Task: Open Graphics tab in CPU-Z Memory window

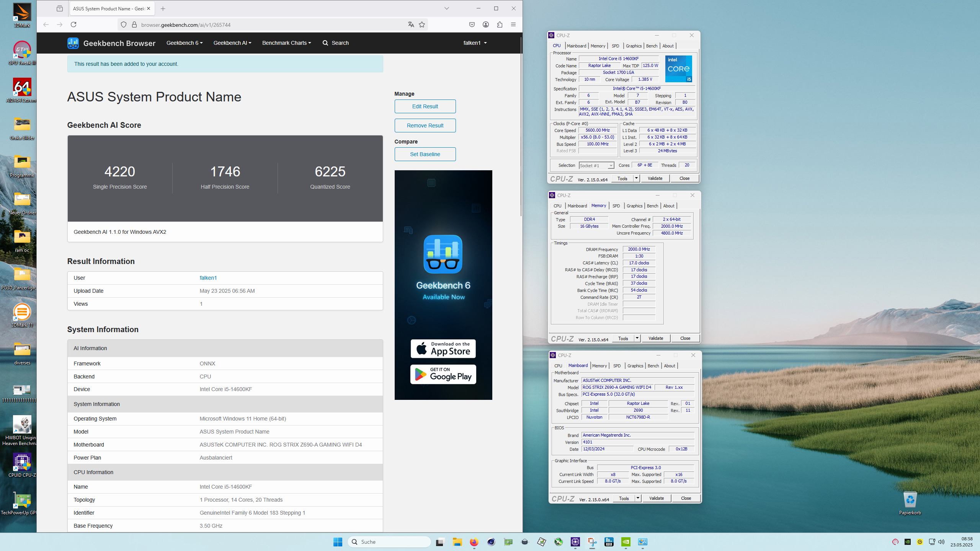Action: pyautogui.click(x=634, y=206)
